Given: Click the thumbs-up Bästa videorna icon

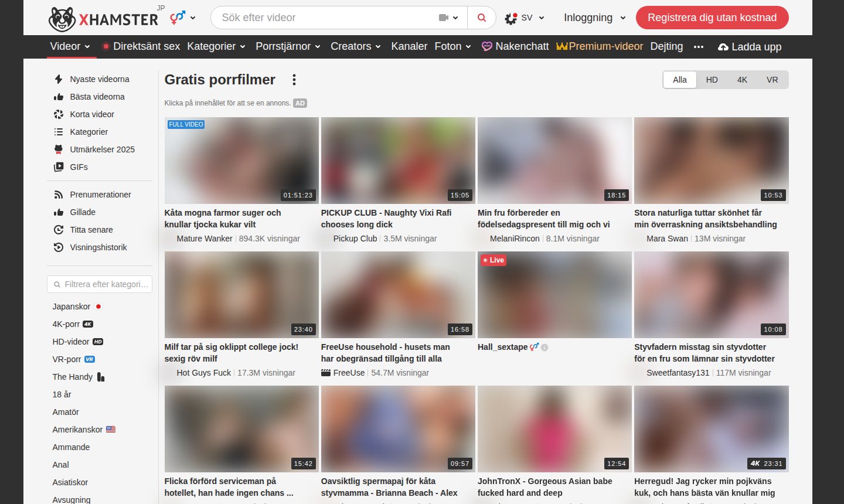Looking at the screenshot, I should pyautogui.click(x=59, y=97).
